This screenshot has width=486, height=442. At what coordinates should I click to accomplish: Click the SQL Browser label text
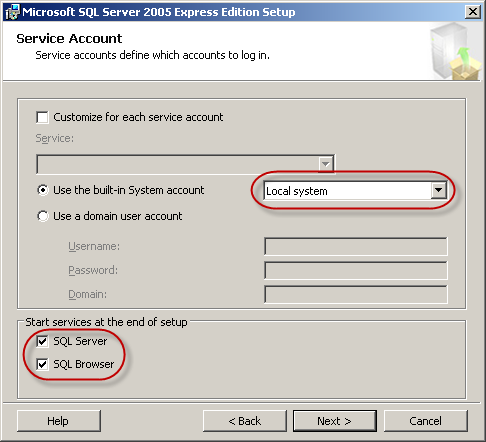[x=84, y=364]
